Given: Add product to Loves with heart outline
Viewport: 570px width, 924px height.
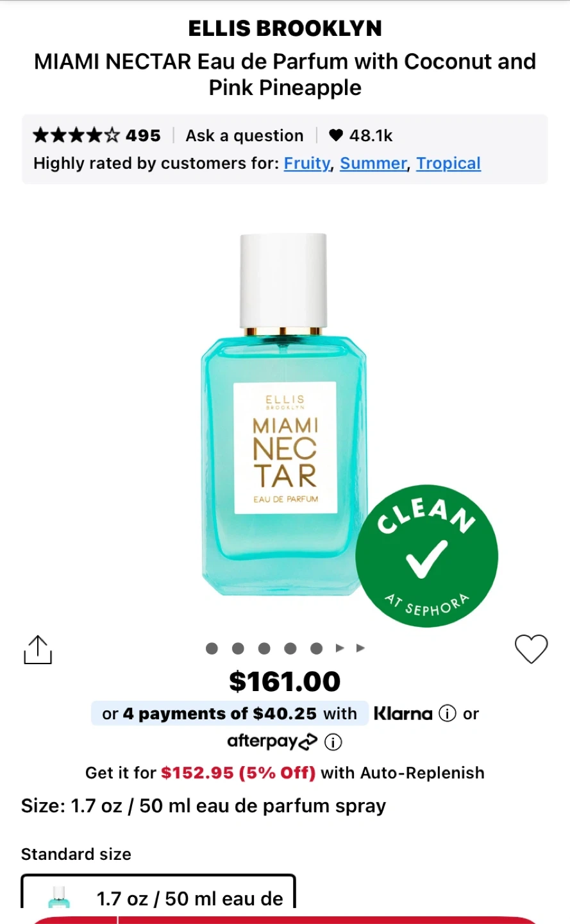Looking at the screenshot, I should (x=532, y=649).
